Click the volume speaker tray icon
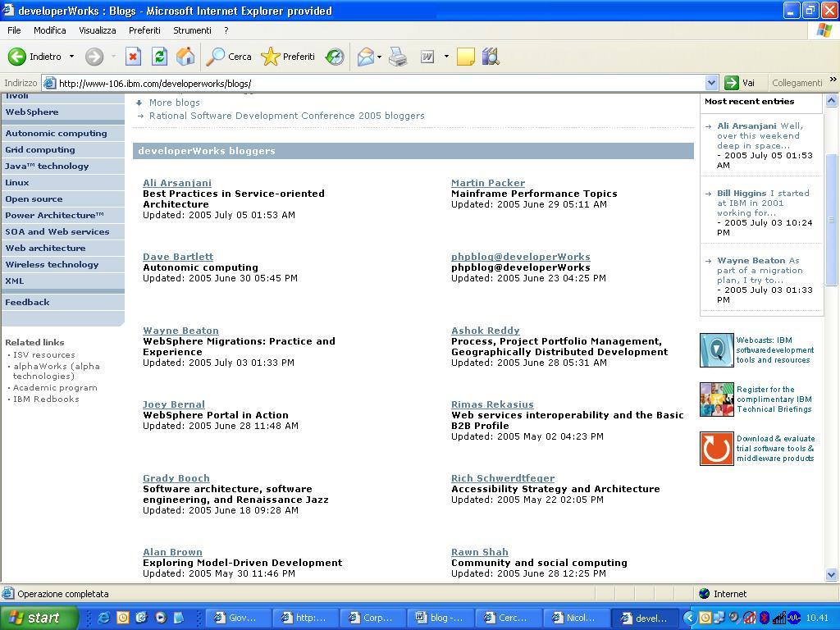The width and height of the screenshot is (840, 630). (x=734, y=618)
